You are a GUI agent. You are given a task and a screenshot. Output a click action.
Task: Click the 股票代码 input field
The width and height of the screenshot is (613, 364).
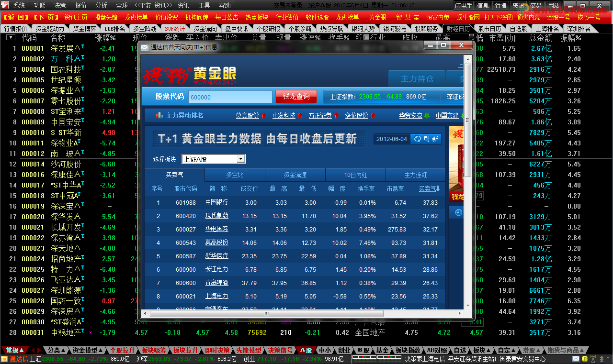click(230, 97)
